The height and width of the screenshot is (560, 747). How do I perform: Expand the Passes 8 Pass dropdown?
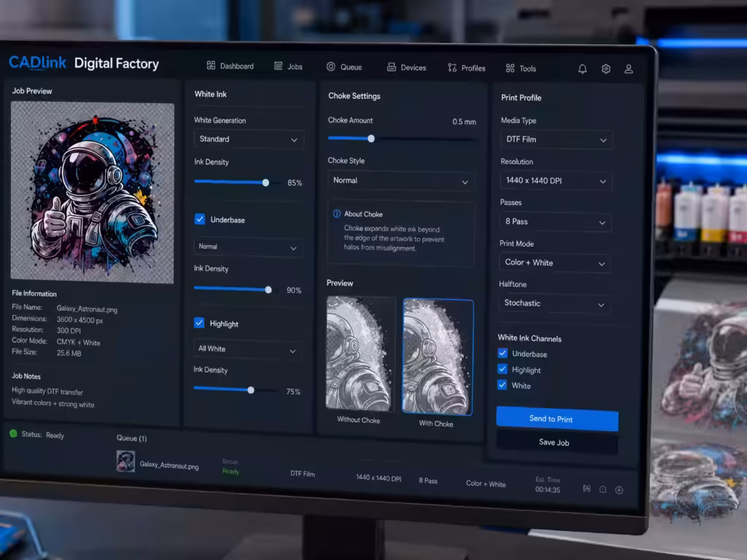click(555, 222)
